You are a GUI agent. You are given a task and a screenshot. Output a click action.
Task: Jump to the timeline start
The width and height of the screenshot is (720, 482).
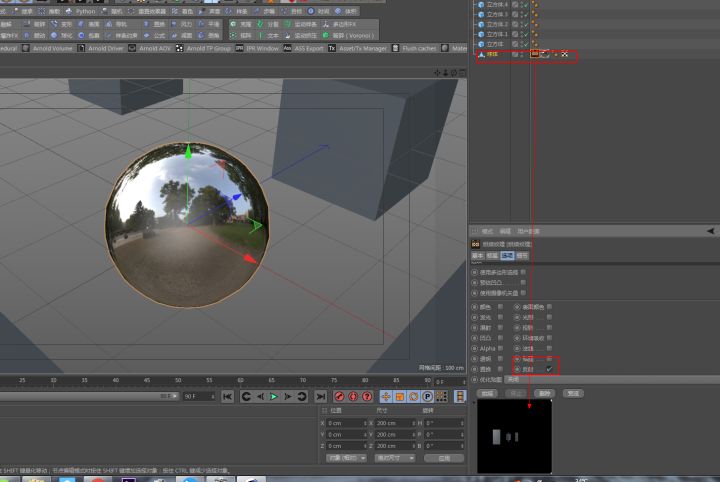click(228, 397)
